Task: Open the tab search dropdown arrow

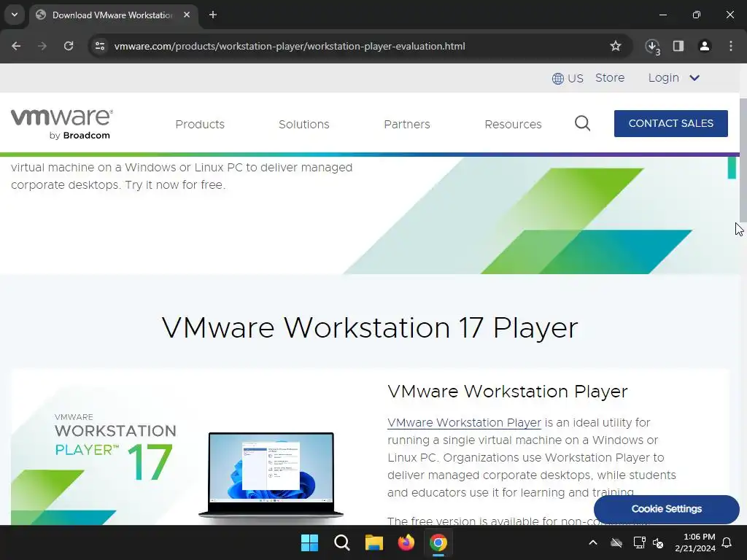Action: pyautogui.click(x=15, y=15)
